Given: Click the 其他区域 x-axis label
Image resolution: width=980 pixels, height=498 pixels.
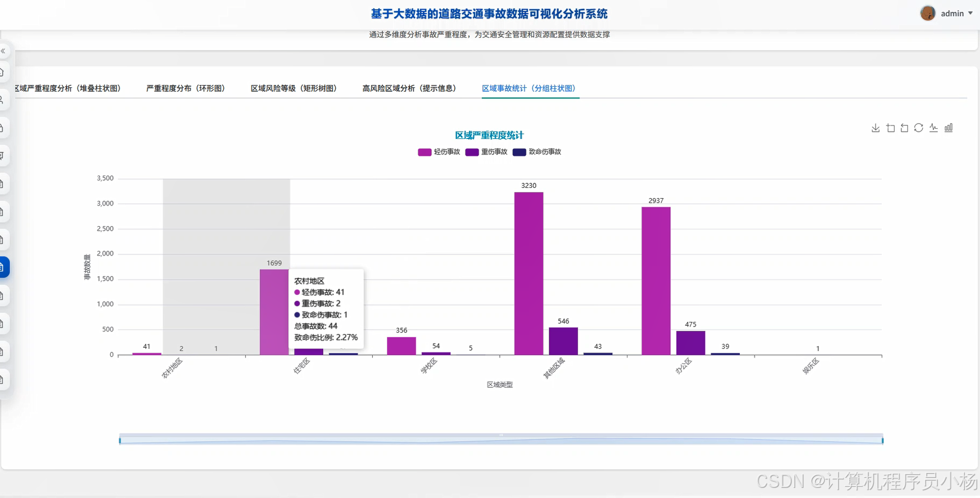Looking at the screenshot, I should pos(554,368).
